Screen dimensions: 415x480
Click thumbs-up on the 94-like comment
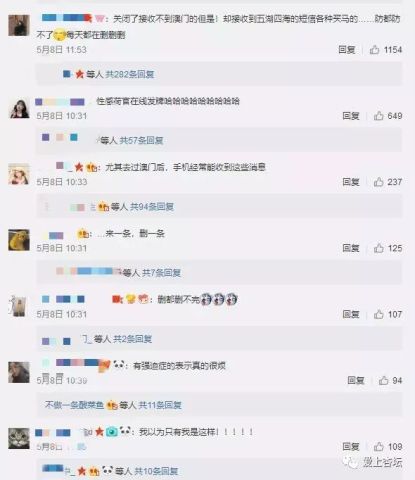coord(384,380)
